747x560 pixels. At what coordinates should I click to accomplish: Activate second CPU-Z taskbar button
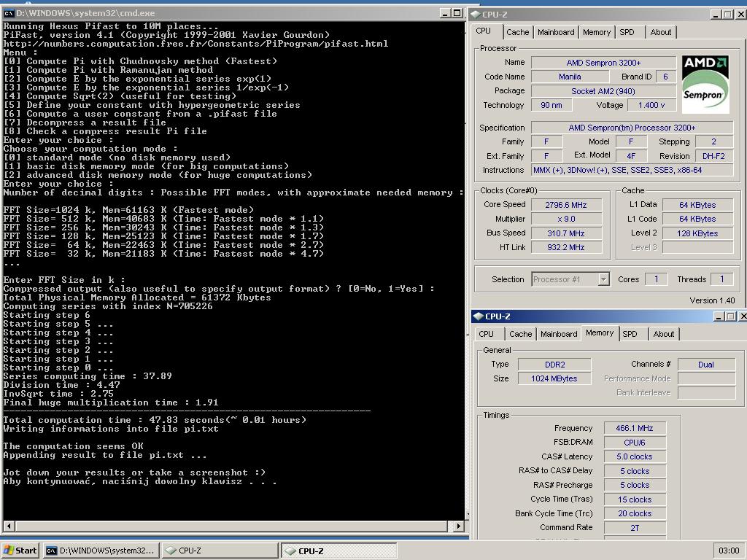[x=338, y=551]
